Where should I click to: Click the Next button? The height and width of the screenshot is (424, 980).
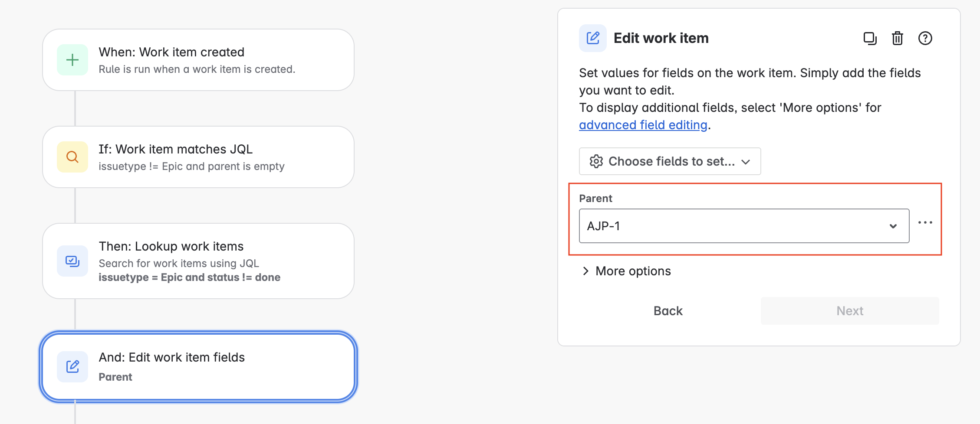849,310
